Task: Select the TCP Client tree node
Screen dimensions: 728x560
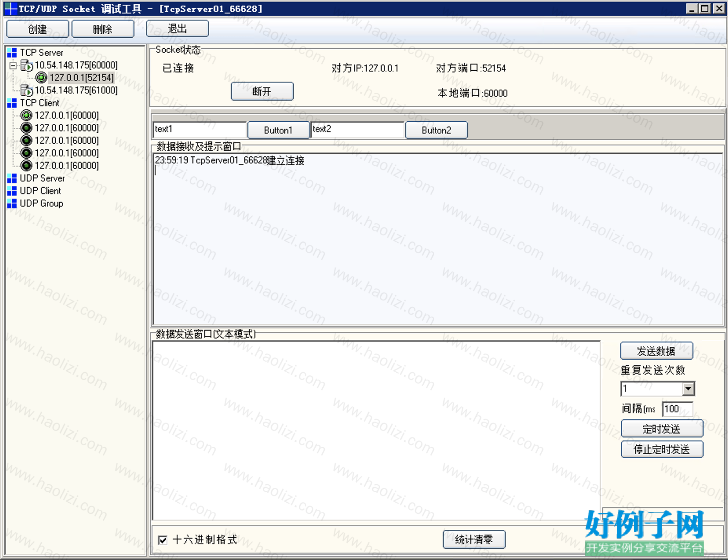Action: (40, 103)
